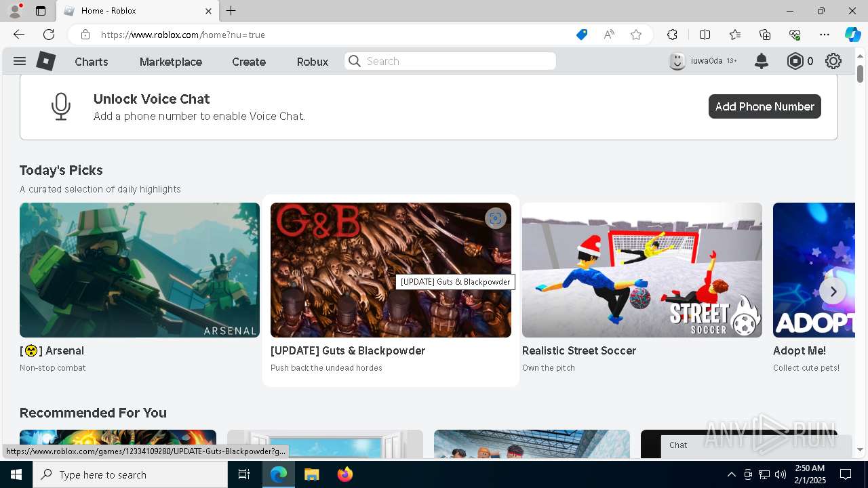
Task: Open the Realistic Street Soccer thumbnail
Action: [x=642, y=270]
